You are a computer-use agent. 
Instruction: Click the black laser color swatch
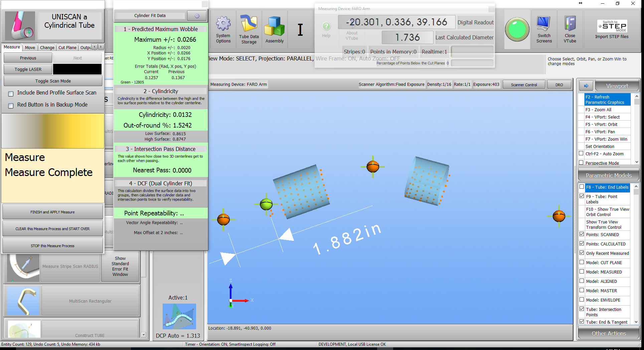pos(77,69)
